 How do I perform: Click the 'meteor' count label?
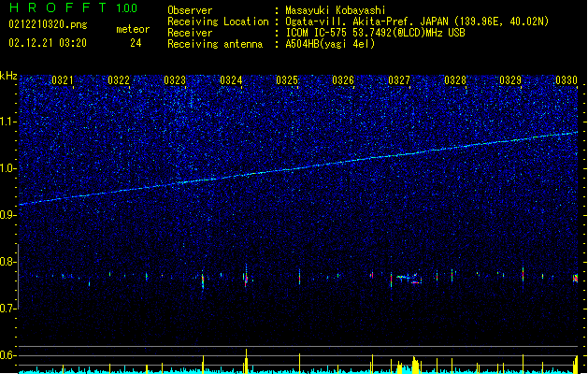[133, 29]
